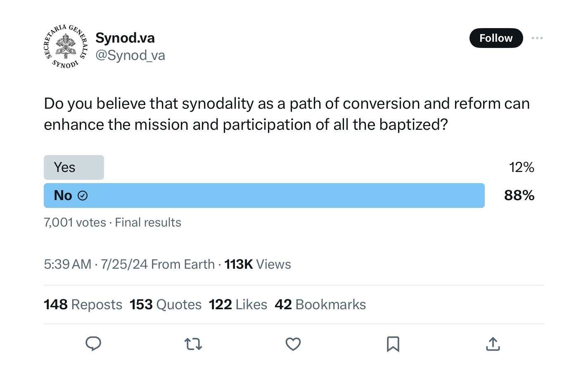Viewport: 588px width, 382px height.
Task: Open the Synod.va display name
Action: (125, 38)
